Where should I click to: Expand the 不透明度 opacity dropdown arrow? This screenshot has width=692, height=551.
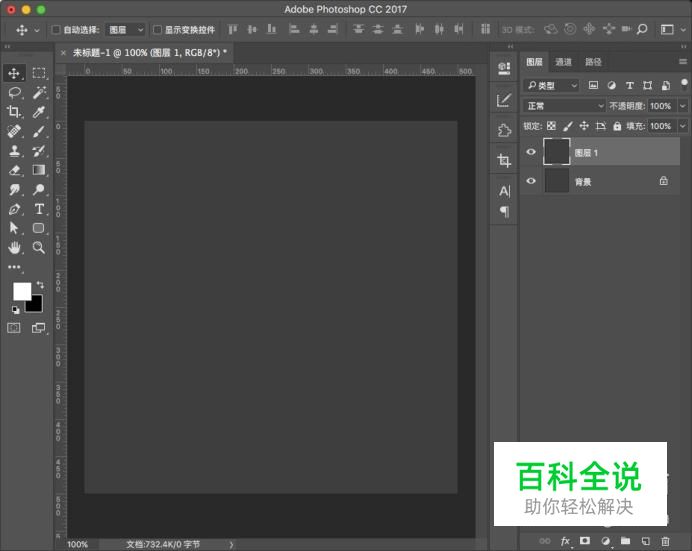[683, 106]
